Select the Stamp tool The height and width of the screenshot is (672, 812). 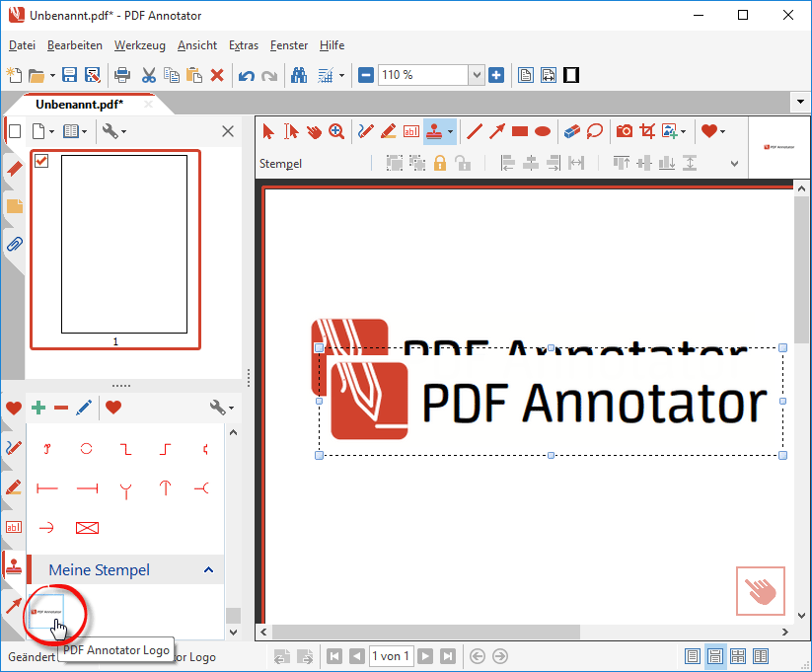(434, 131)
